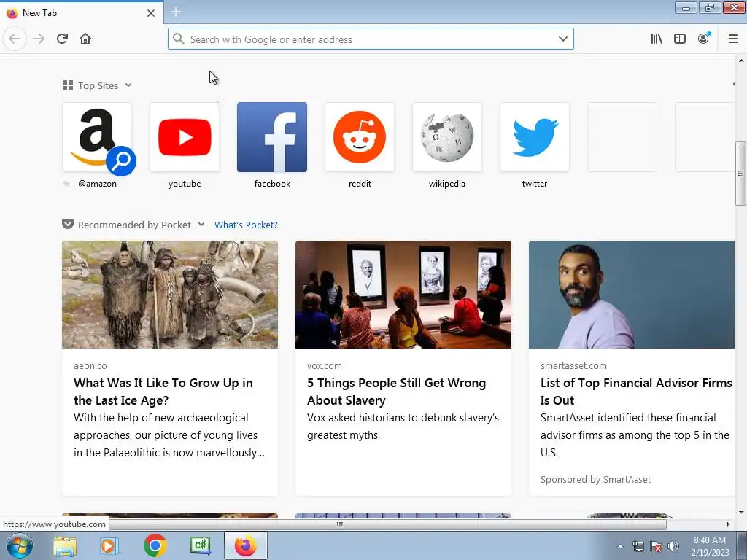The height and width of the screenshot is (560, 747).
Task: Focus the Search with Google address field
Action: click(371, 39)
